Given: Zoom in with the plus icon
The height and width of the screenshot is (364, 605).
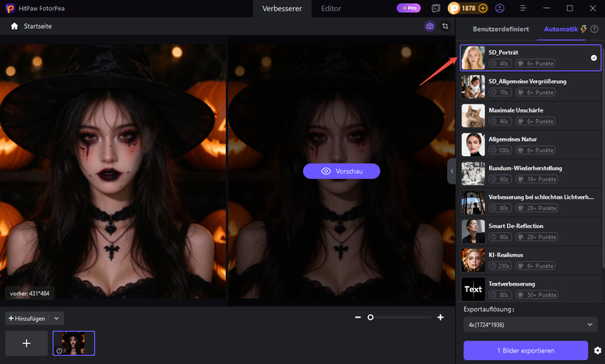Looking at the screenshot, I should (441, 317).
